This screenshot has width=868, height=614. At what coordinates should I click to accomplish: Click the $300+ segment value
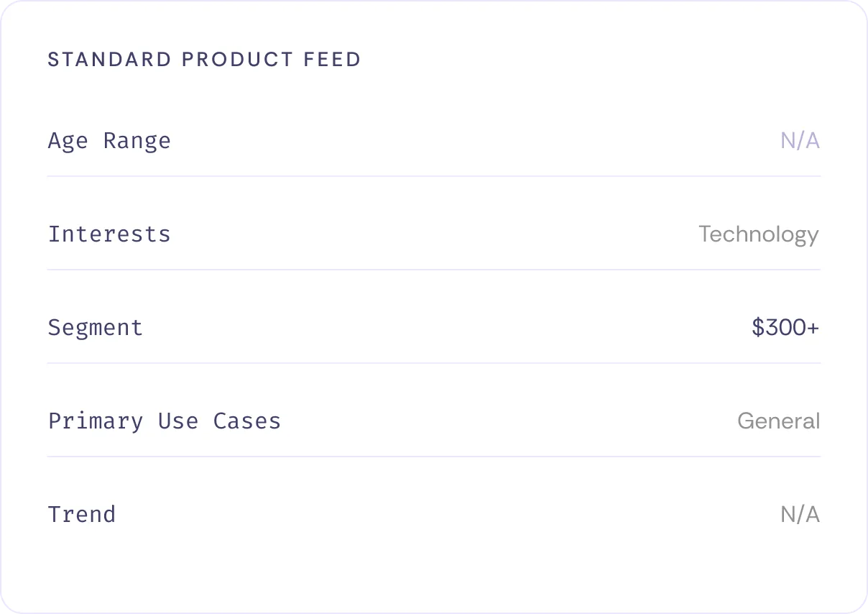(785, 327)
